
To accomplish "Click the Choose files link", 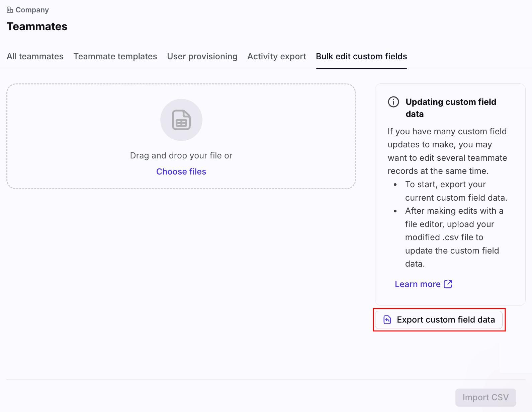I will point(181,171).
